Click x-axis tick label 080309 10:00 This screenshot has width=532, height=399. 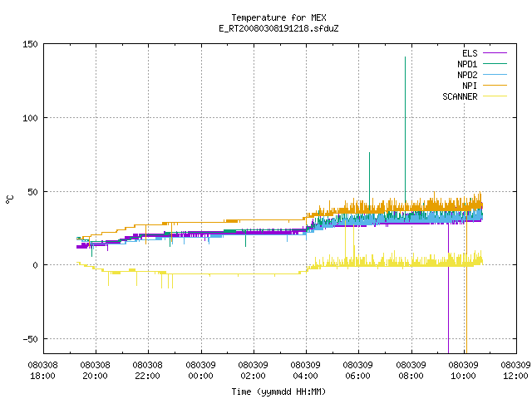(464, 371)
